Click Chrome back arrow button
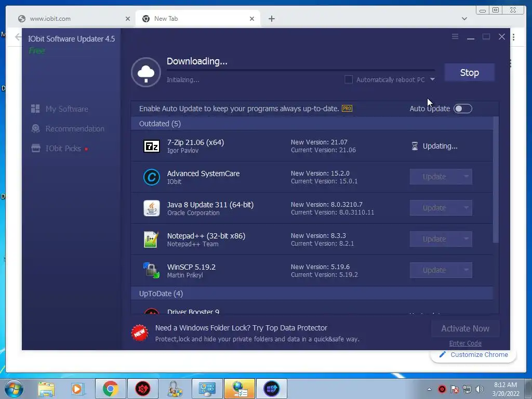Image resolution: width=532 pixels, height=399 pixels. tap(18, 37)
